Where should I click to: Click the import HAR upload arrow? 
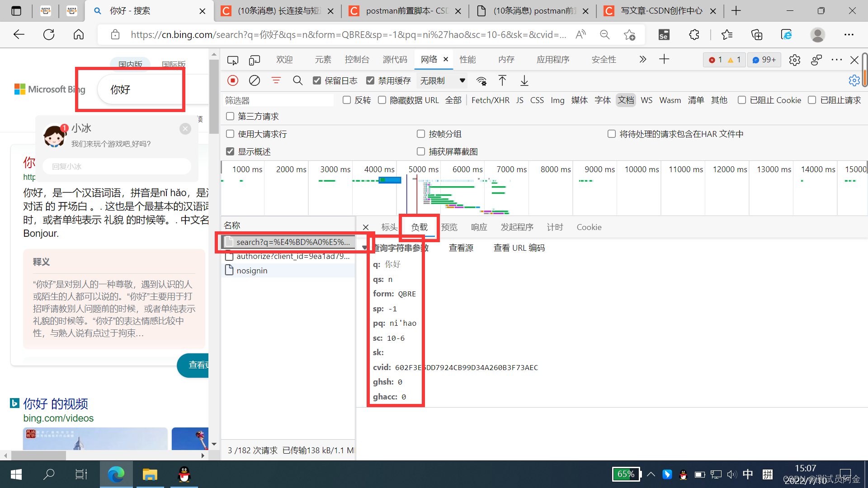[502, 81]
